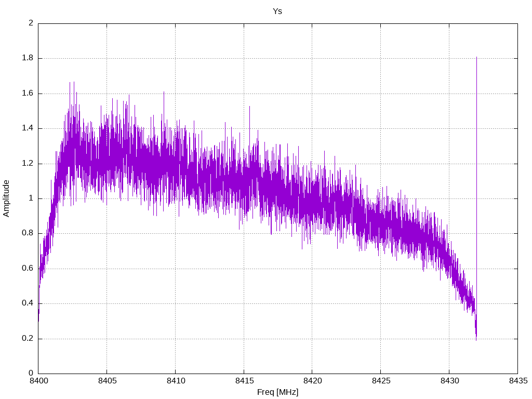The width and height of the screenshot is (532, 399).
Task: Click the x-axis tick label 8400
Action: (x=38, y=381)
